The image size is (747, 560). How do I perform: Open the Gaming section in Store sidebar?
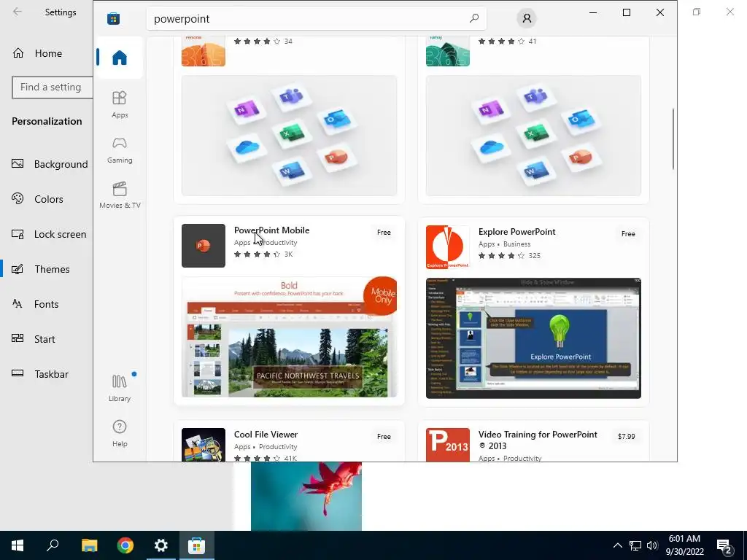[120, 150]
